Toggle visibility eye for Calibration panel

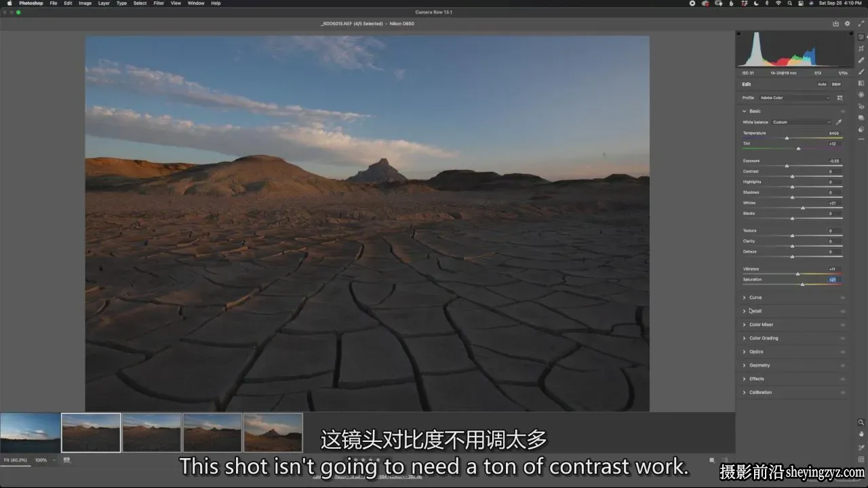843,392
